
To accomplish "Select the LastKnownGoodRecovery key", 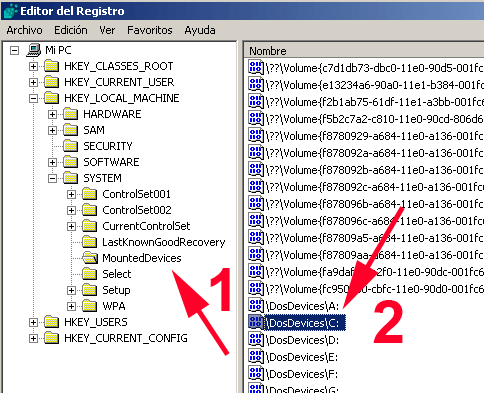I will click(x=164, y=242).
